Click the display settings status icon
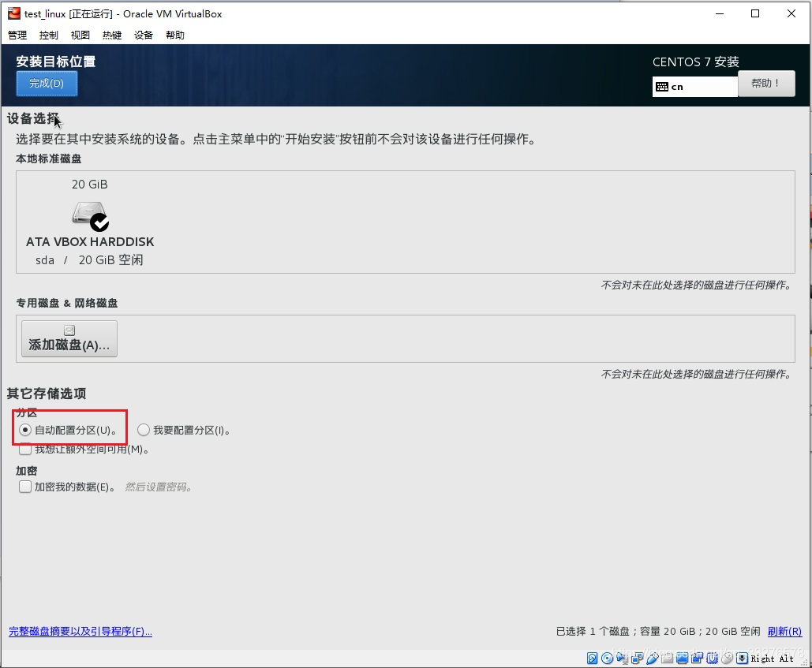Image resolution: width=812 pixels, height=668 pixels. point(682,658)
